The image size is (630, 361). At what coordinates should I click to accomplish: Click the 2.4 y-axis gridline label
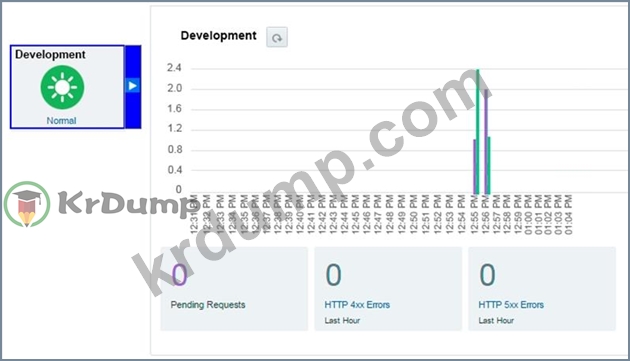(174, 68)
